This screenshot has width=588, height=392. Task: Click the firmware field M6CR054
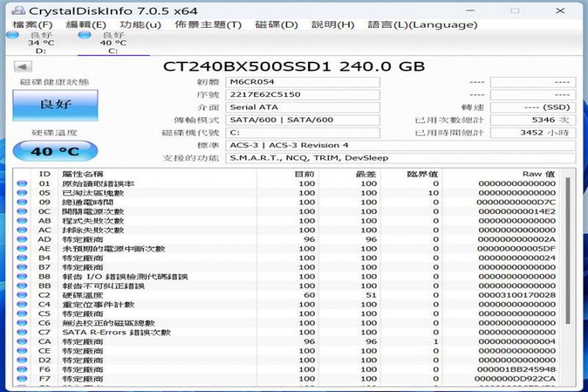pyautogui.click(x=302, y=82)
